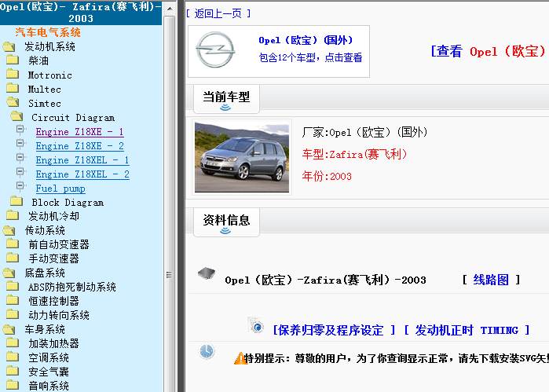Click the folder icon next to 音响系统

[13, 385]
